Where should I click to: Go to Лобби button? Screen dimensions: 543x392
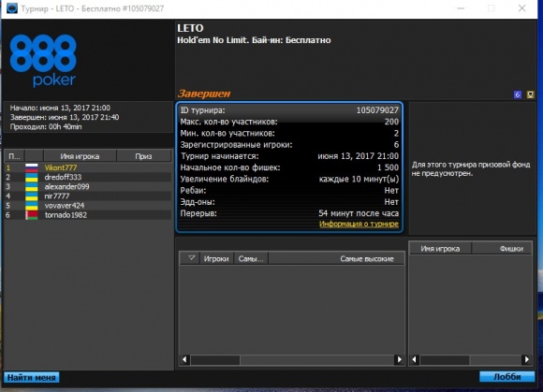(x=507, y=377)
